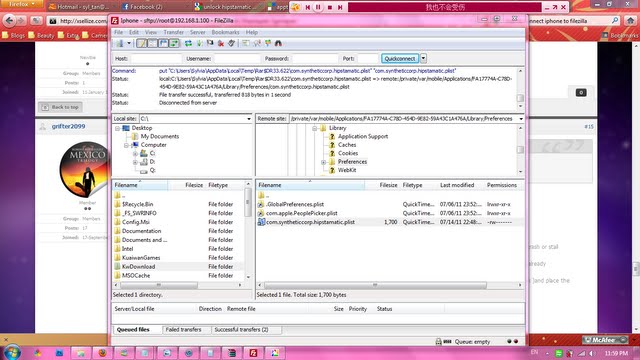Viewport: 640px width, 360px height.
Task: Pause the media player at top of screen
Action: coord(318,7)
